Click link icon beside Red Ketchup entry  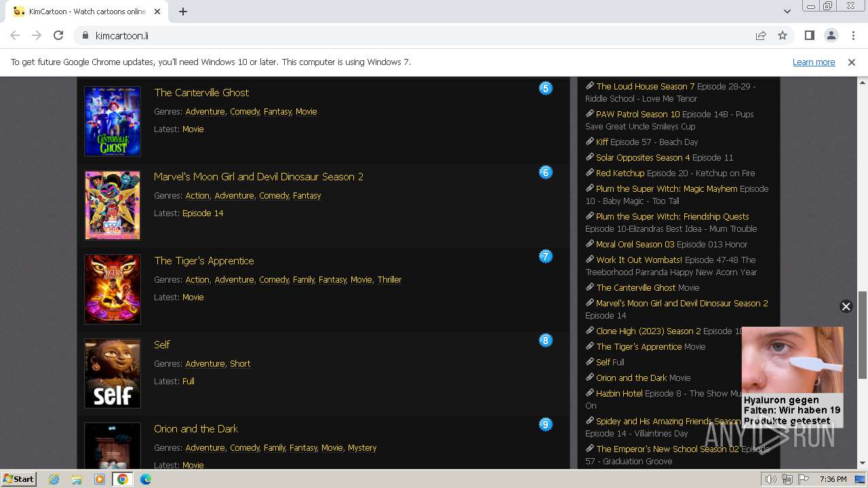(x=590, y=173)
